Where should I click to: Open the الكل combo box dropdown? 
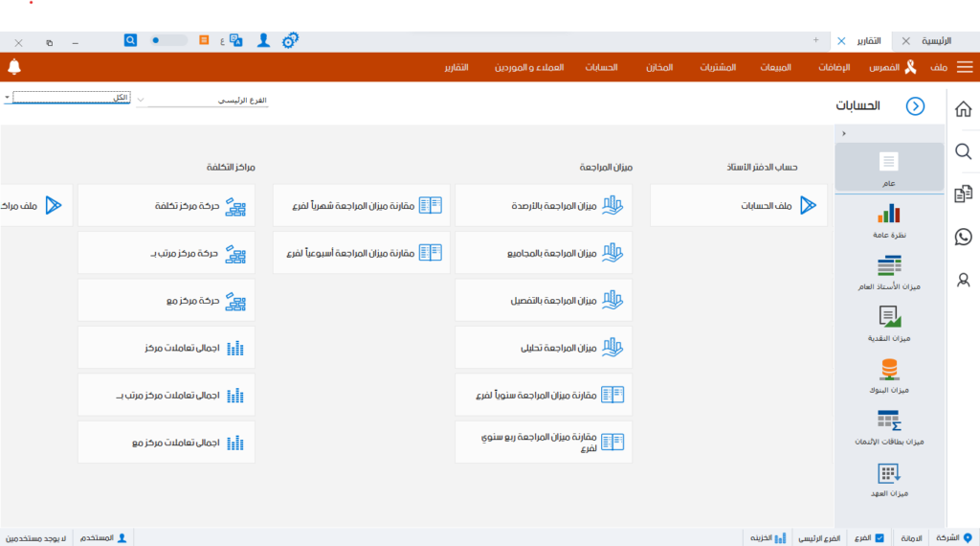pos(8,98)
